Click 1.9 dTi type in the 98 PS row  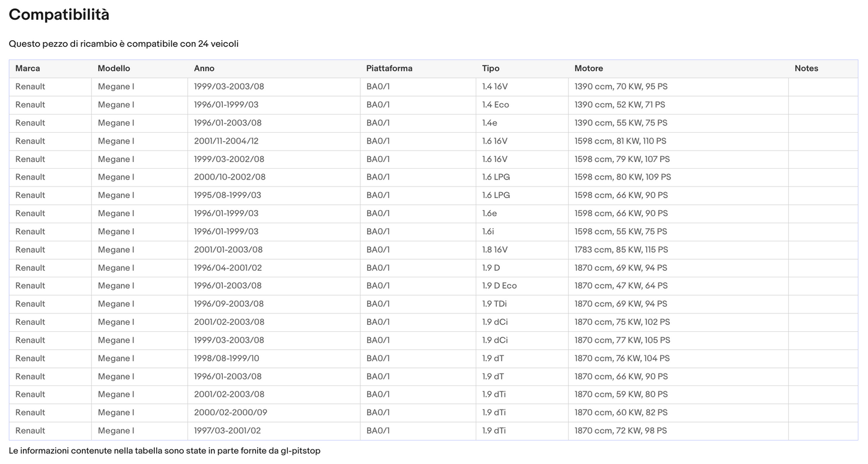494,430
